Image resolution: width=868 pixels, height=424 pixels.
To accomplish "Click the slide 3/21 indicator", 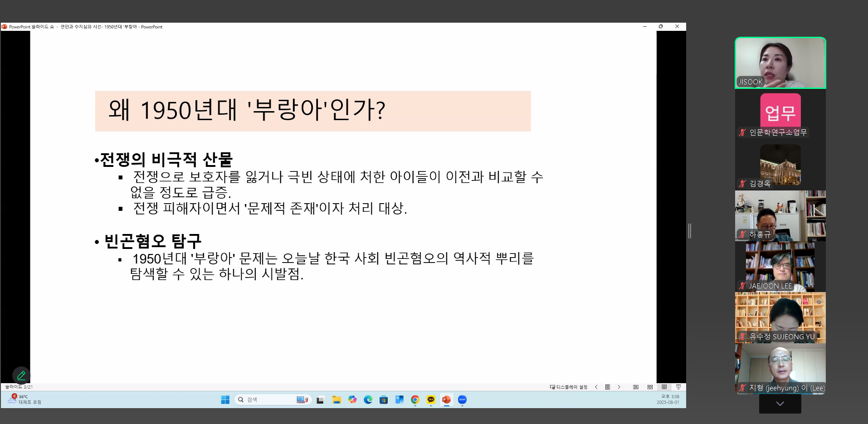I will coord(19,387).
